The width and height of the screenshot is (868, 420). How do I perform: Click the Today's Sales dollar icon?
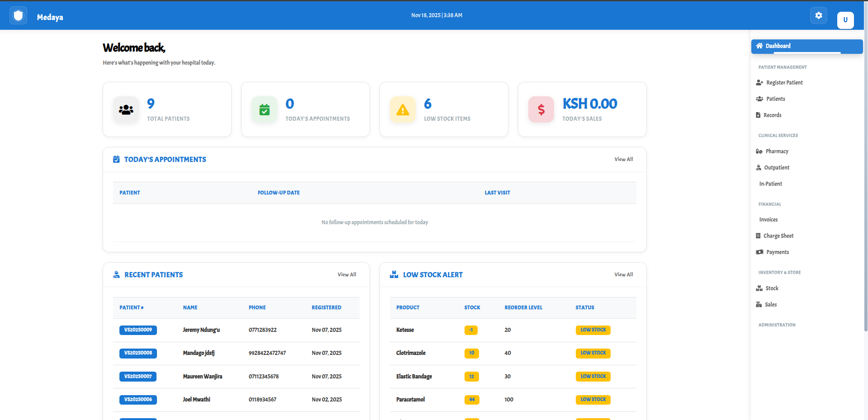click(x=541, y=109)
